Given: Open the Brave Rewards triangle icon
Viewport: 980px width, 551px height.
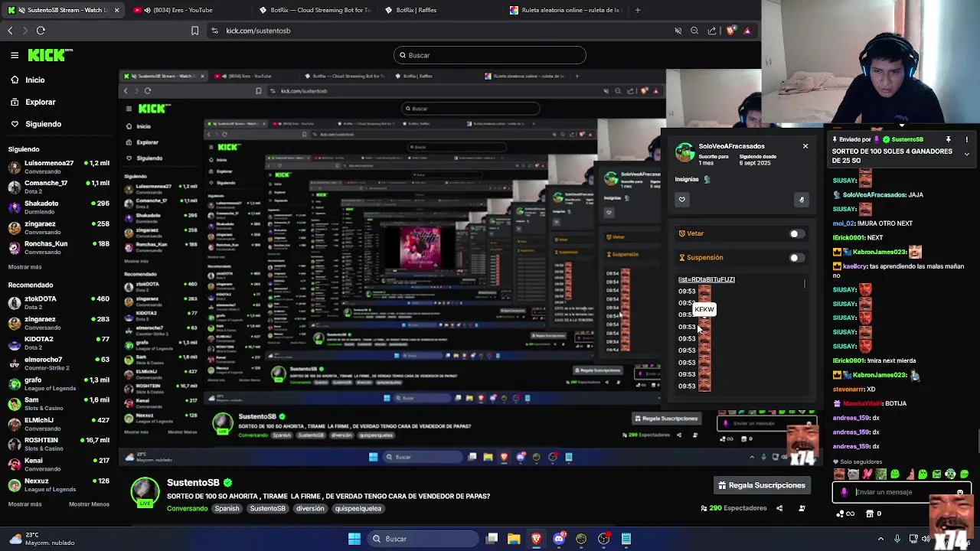Looking at the screenshot, I should 747,31.
